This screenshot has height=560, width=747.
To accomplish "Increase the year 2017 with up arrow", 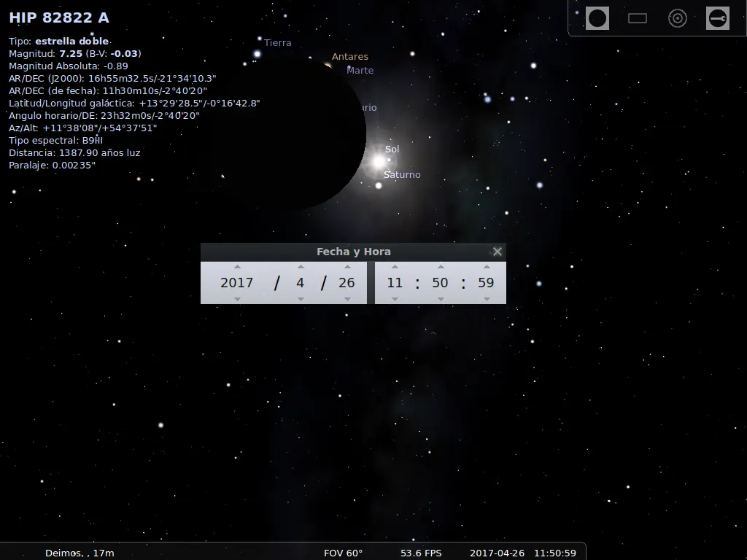I will [x=237, y=267].
